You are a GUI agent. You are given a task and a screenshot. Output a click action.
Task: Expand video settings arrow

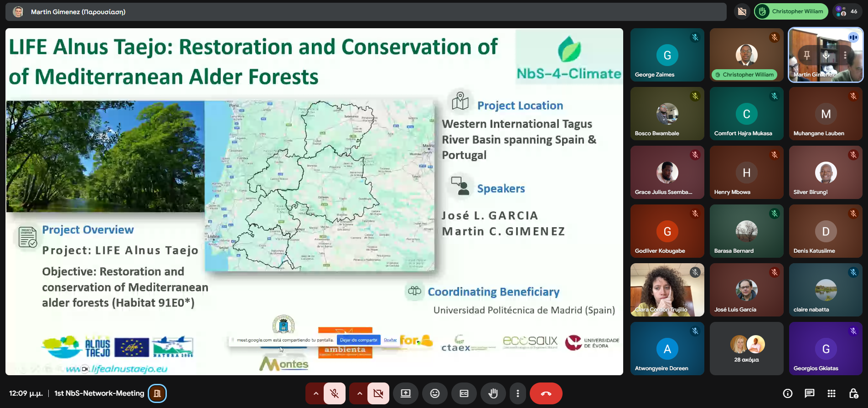point(359,393)
